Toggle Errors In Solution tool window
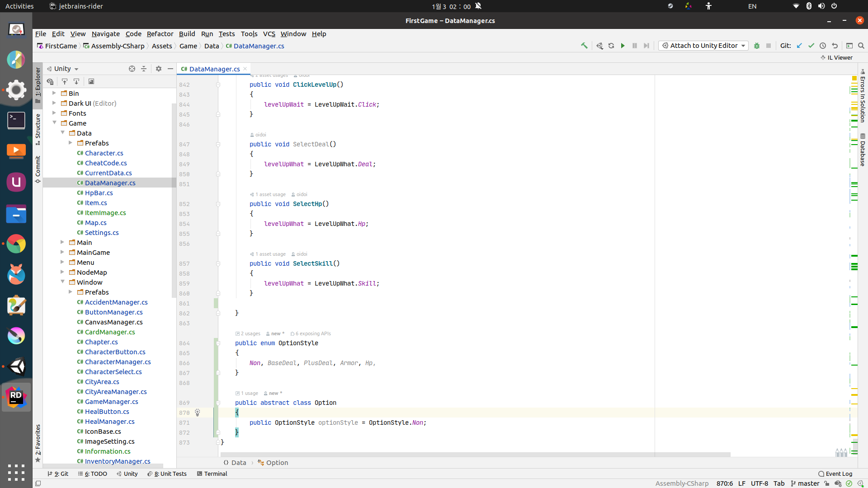This screenshot has height=488, width=868. pyautogui.click(x=863, y=96)
